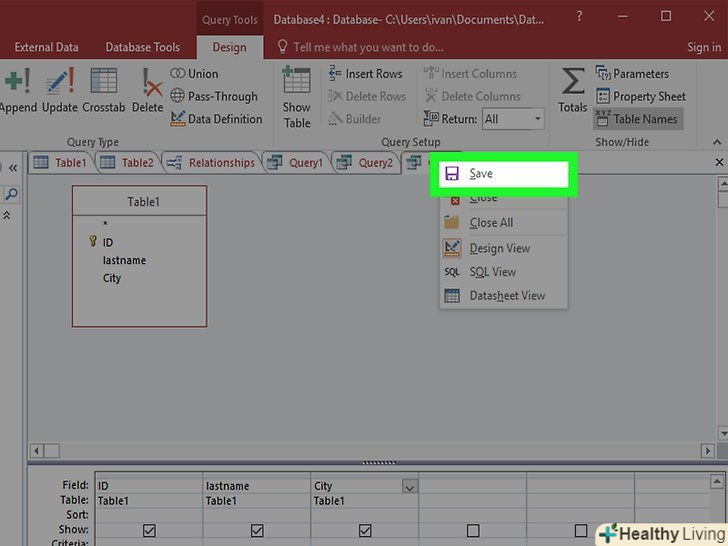
Task: Open the City field dropdown arrow
Action: (x=409, y=487)
